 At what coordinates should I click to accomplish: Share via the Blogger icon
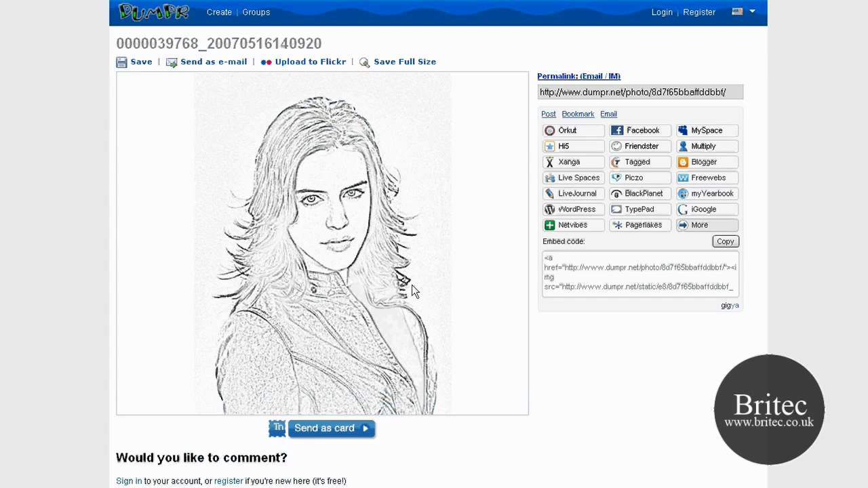point(682,161)
